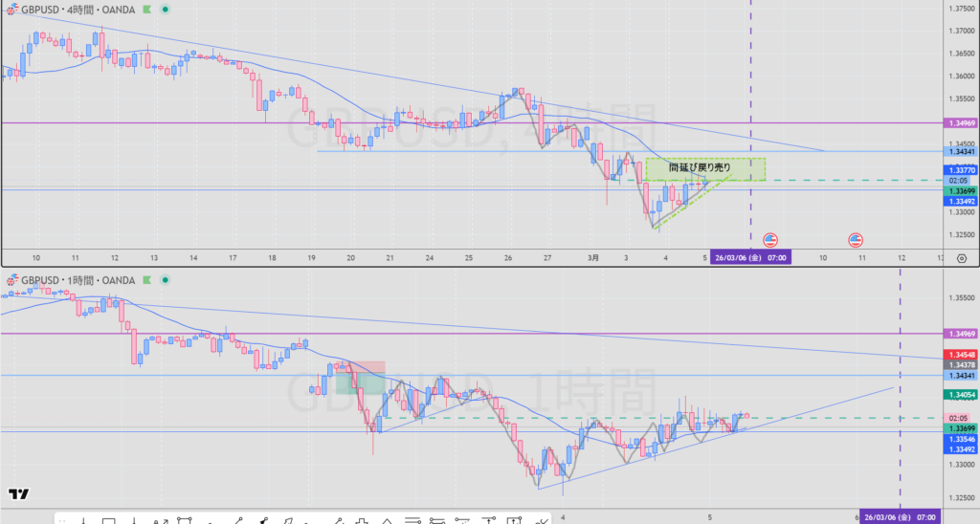Click purple 1.34969 price label on top chart
This screenshot has width=980, height=524.
pos(960,123)
